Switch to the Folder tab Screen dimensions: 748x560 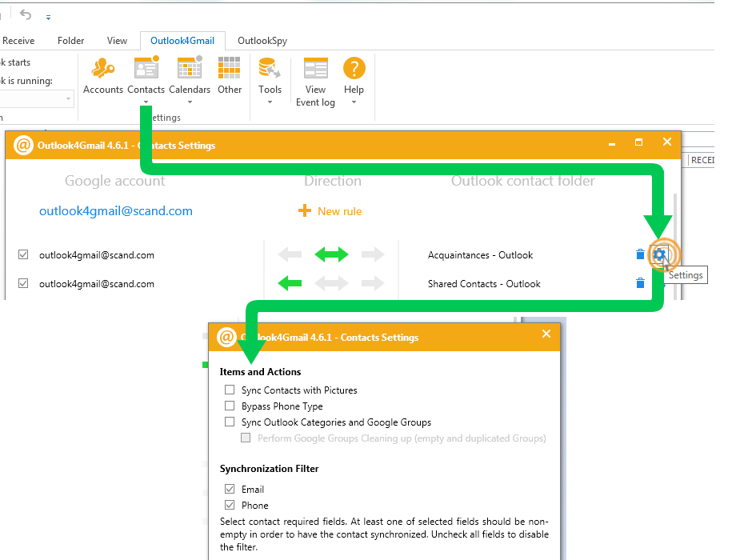[x=70, y=41]
